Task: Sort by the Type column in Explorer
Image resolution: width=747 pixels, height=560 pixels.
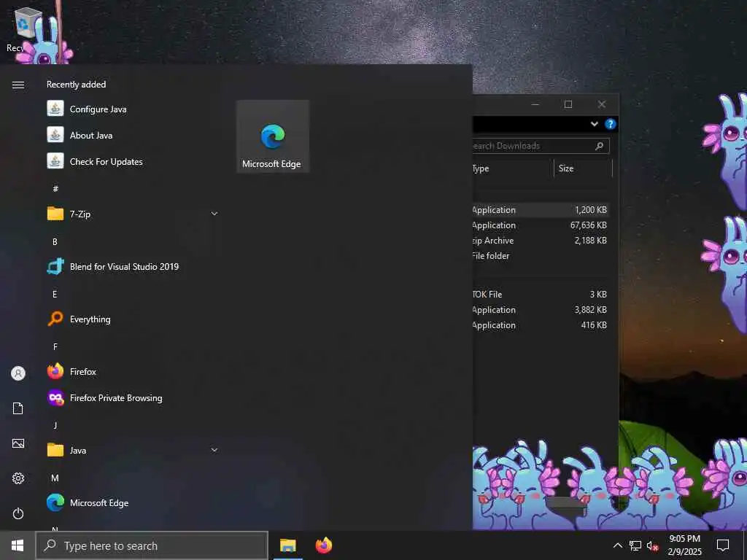Action: (513, 168)
